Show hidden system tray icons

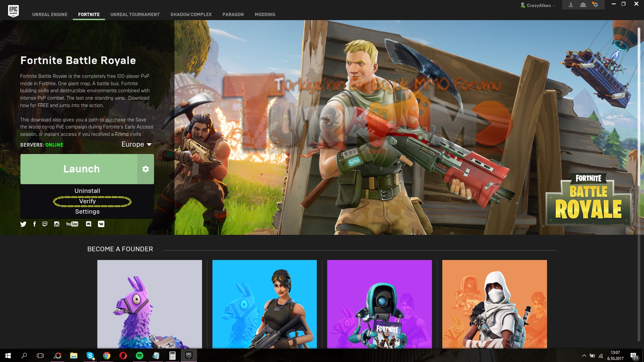coord(584,356)
